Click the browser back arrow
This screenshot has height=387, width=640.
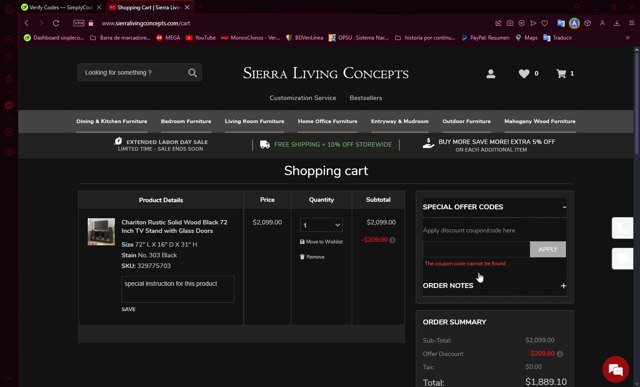coord(27,23)
